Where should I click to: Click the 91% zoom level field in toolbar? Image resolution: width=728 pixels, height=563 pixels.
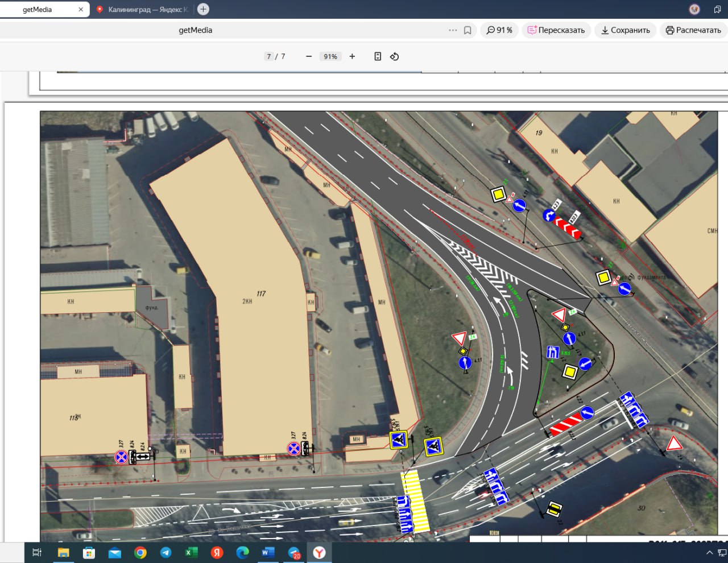[x=330, y=56]
